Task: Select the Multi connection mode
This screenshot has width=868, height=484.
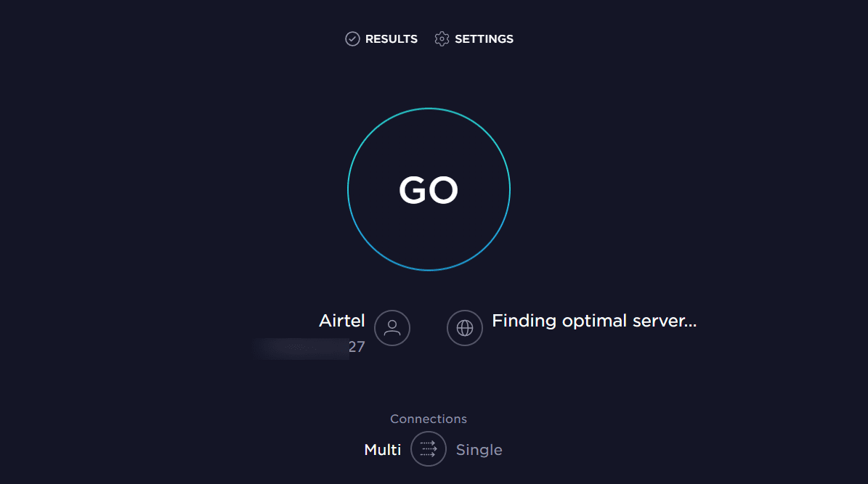Action: tap(383, 450)
